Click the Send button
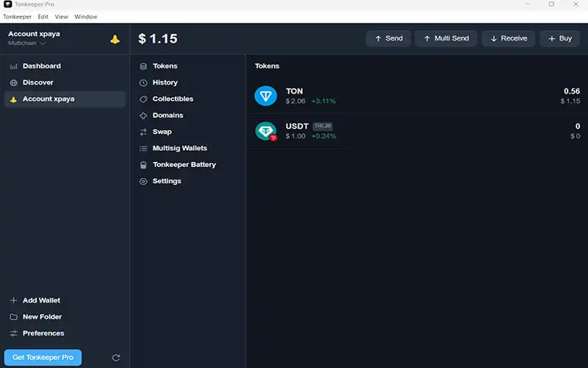 pos(389,39)
